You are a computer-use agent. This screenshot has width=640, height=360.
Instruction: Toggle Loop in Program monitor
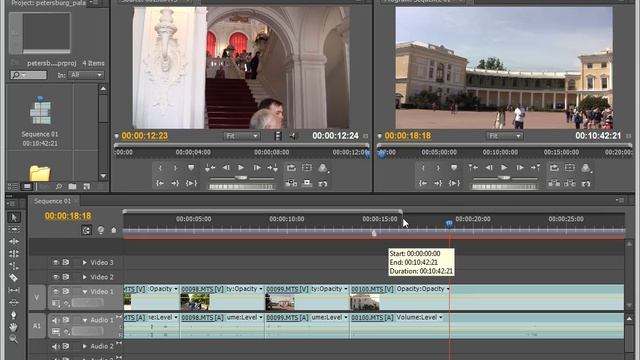[554, 168]
